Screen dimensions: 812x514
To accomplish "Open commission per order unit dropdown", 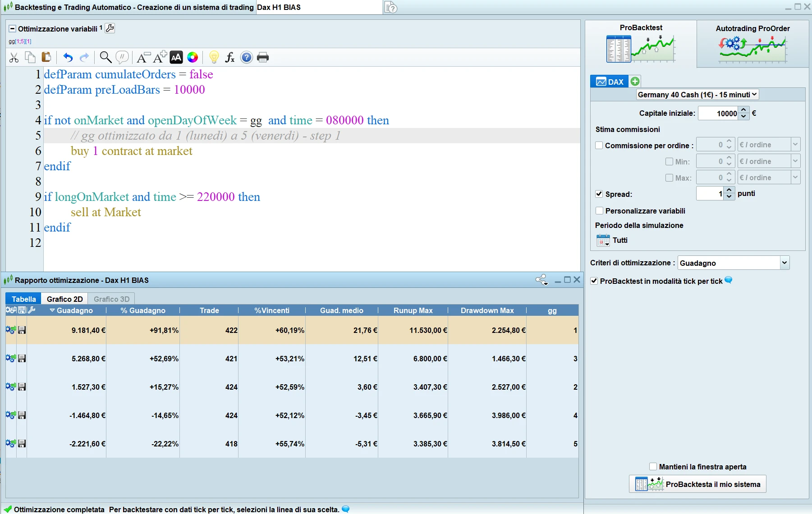I will (x=769, y=145).
